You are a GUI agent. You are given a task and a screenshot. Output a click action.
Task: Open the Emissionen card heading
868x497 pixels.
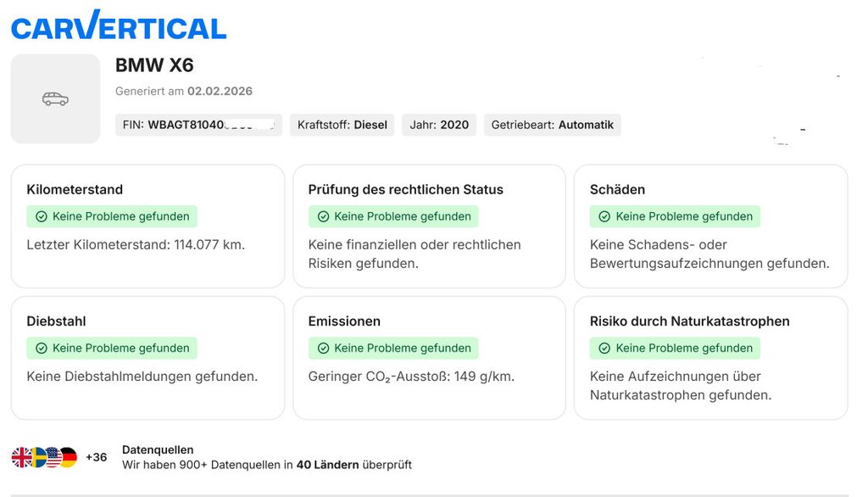pyautogui.click(x=344, y=321)
